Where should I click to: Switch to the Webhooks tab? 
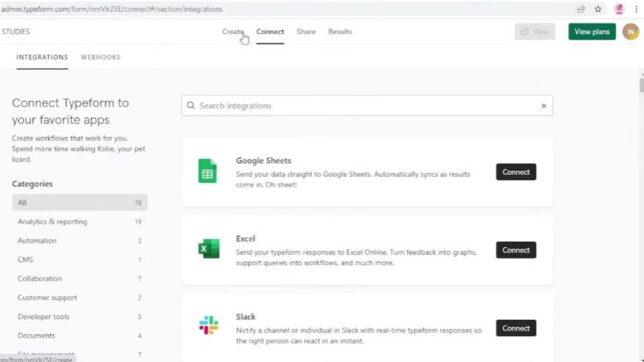[100, 57]
